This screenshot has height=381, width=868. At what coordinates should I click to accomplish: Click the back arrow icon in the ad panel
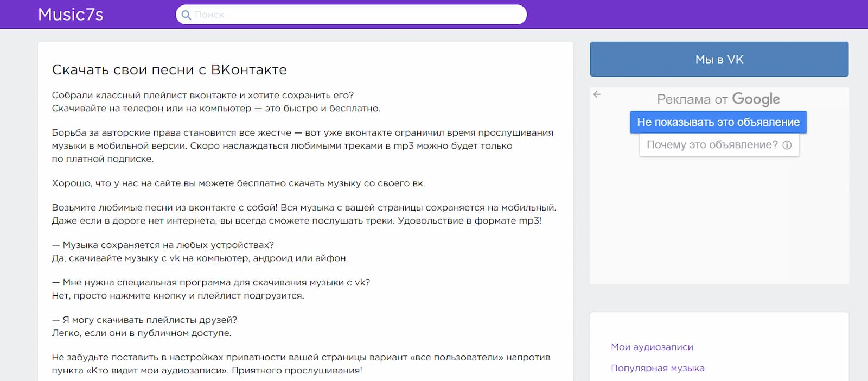pyautogui.click(x=597, y=94)
